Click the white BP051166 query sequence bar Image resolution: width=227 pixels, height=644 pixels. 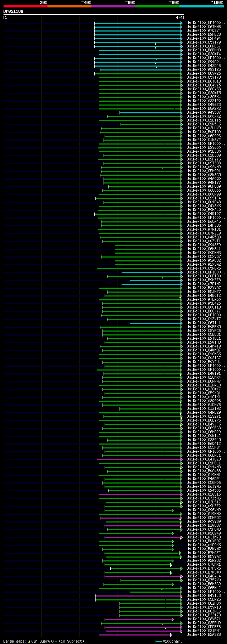(x=93, y=15)
